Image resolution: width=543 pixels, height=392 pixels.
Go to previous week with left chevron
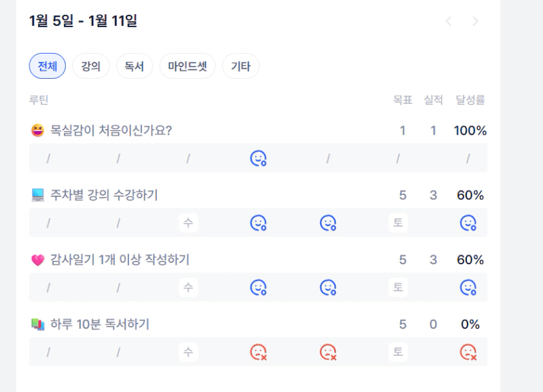pos(449,21)
